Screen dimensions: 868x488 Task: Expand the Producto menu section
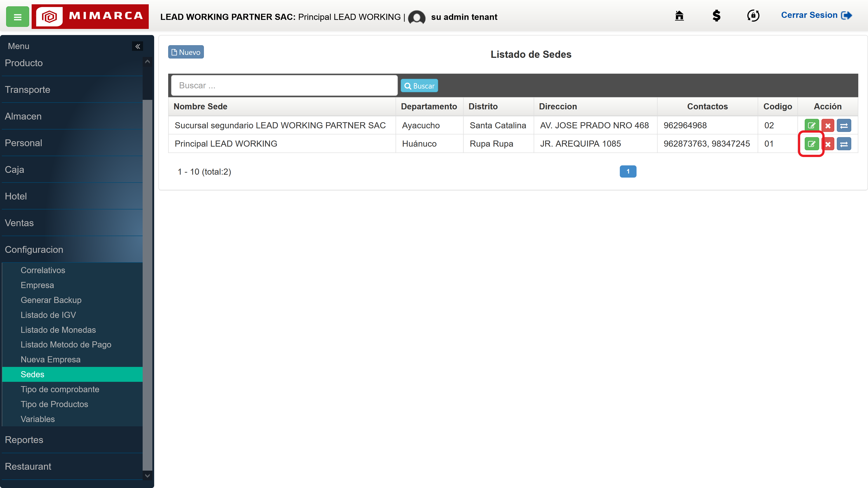click(72, 63)
